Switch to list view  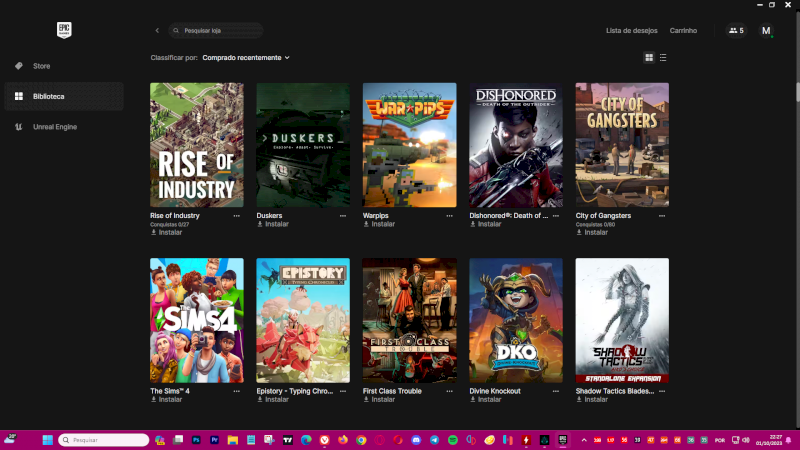663,58
